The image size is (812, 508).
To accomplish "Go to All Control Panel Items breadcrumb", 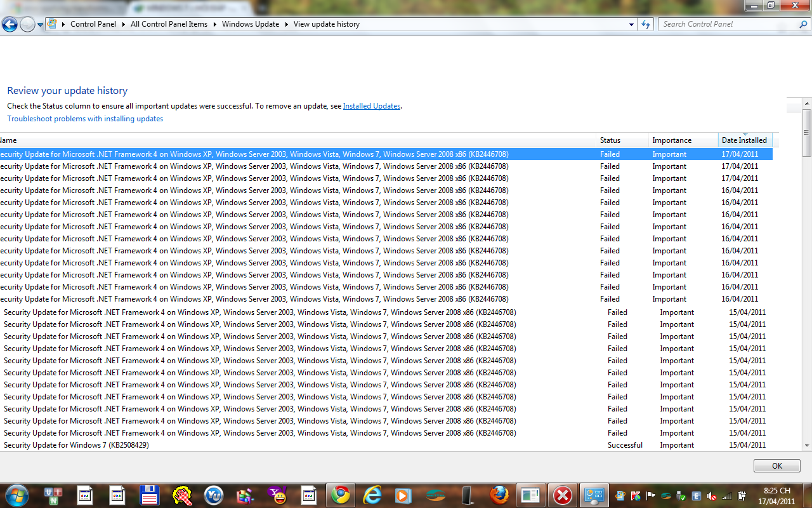I will pos(169,24).
